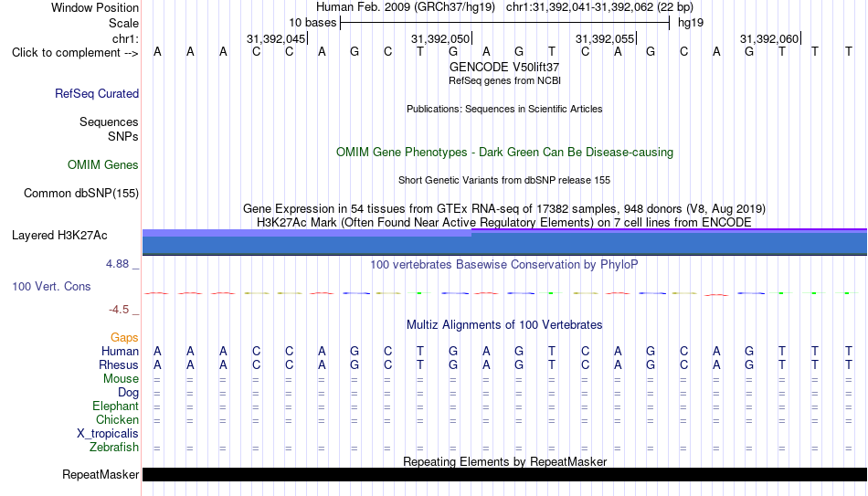
Task: Click the Zebrafish species row label
Action: pyautogui.click(x=114, y=447)
